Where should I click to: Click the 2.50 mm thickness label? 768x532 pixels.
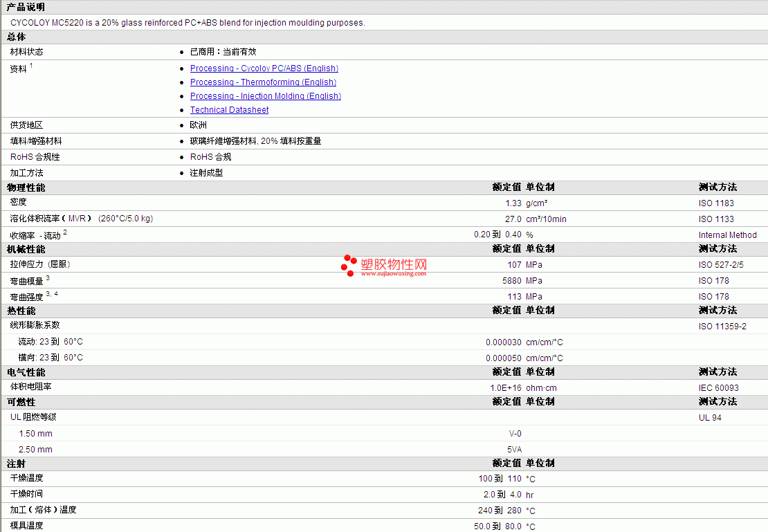[35, 450]
